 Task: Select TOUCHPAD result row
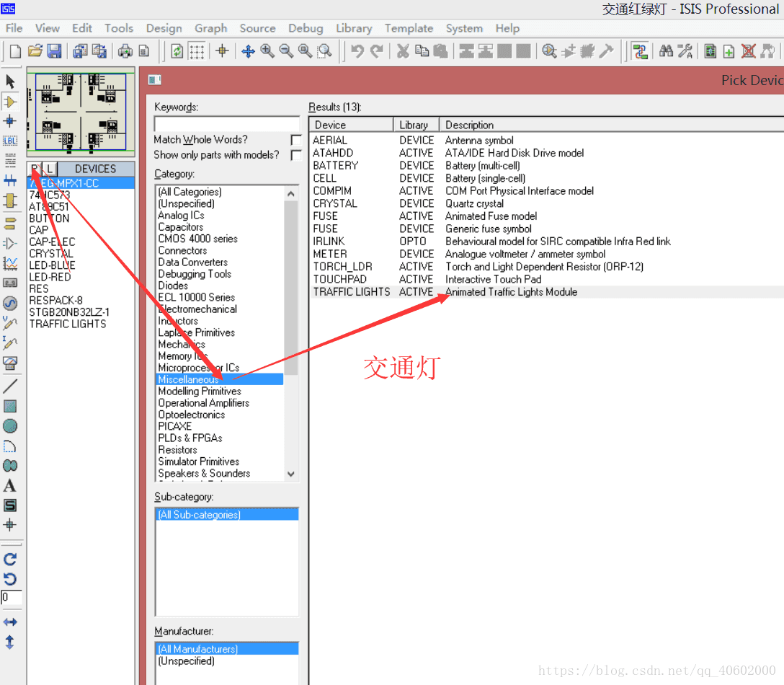[x=547, y=279]
